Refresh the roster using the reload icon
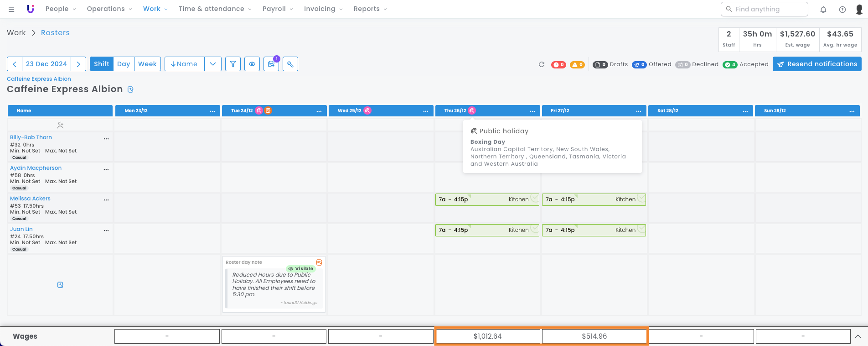 click(x=542, y=64)
